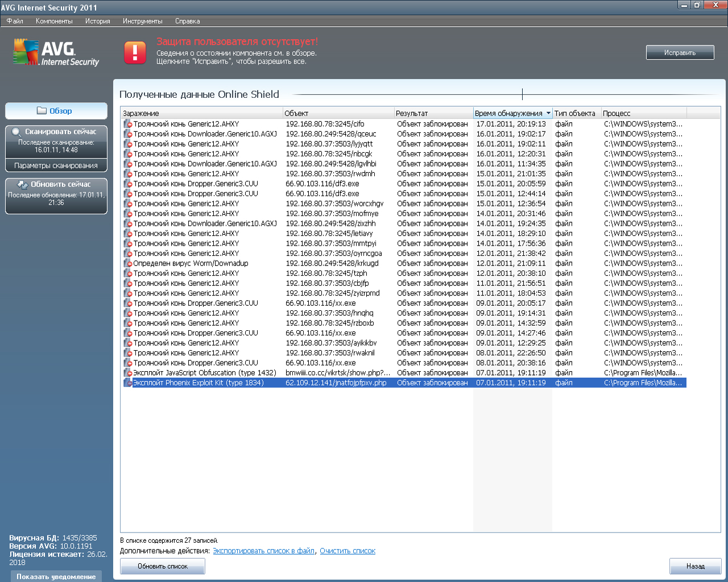Screen dimensions: 728x582
Task: Click threat icon on the qceuc Downloader row
Action: [128, 134]
